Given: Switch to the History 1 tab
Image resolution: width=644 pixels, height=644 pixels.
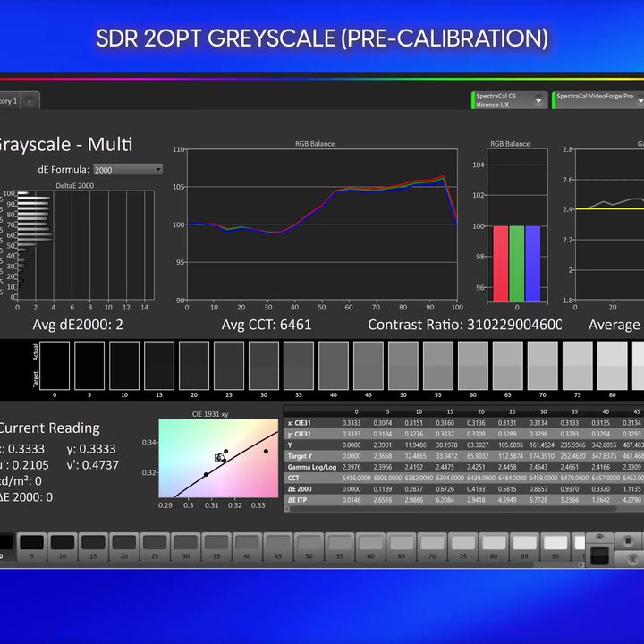Looking at the screenshot, I should (9, 100).
